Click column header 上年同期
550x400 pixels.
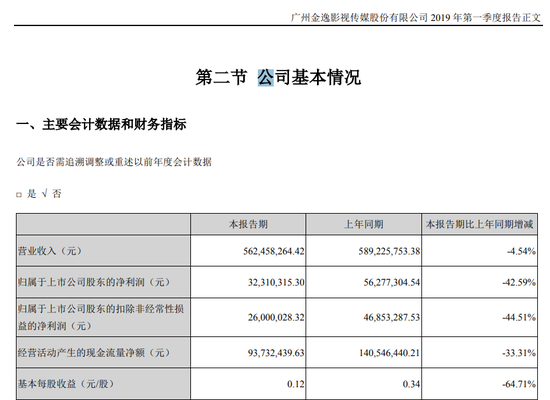[363, 224]
